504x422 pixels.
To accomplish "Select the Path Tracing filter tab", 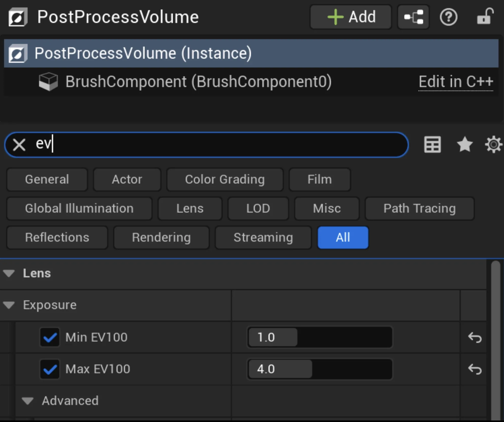I will (x=420, y=208).
